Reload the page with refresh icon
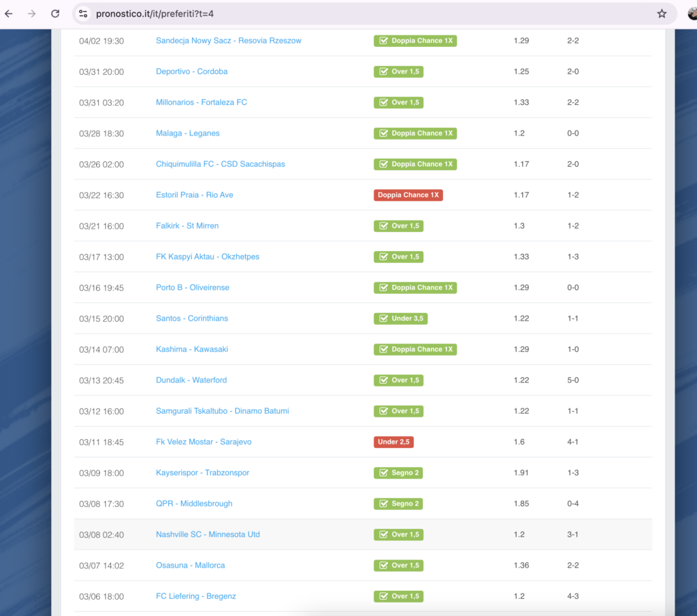This screenshot has height=616, width=697. coord(55,14)
